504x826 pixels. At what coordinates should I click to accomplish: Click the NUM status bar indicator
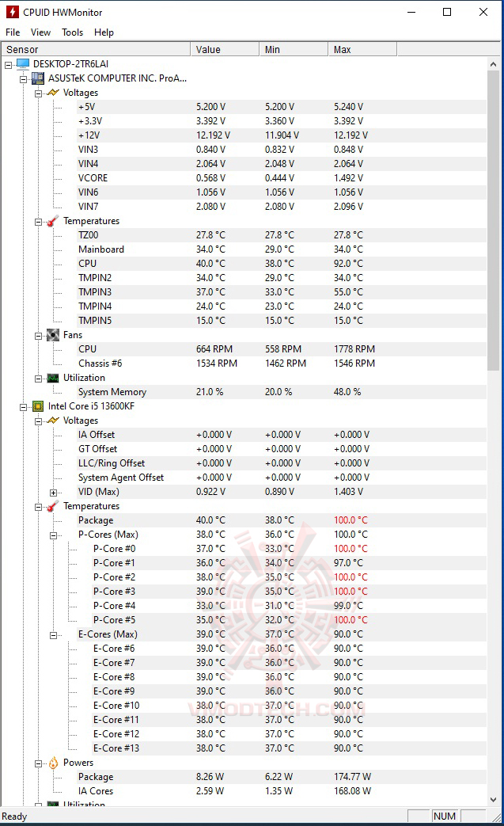coord(445,816)
